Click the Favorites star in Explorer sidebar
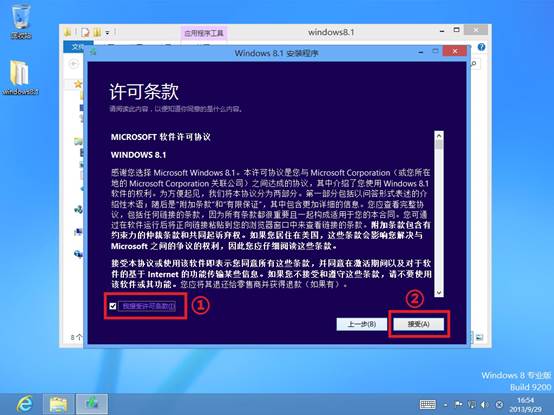Viewport: 554px width, 415px height. coord(78,84)
